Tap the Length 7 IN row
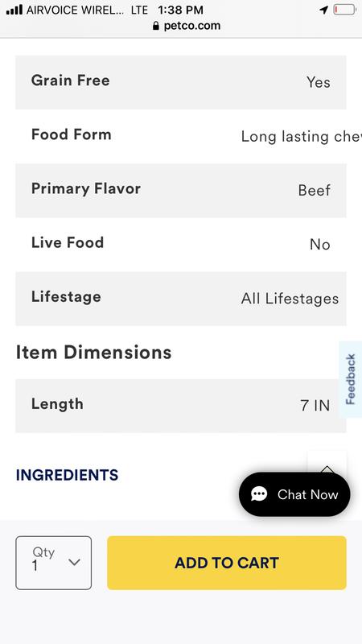Viewport: 362px width, 644px height. [x=181, y=406]
